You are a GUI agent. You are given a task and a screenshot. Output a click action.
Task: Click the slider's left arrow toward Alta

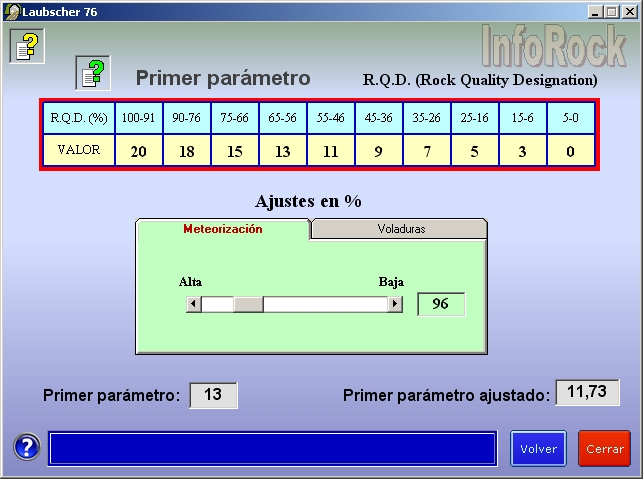click(194, 304)
